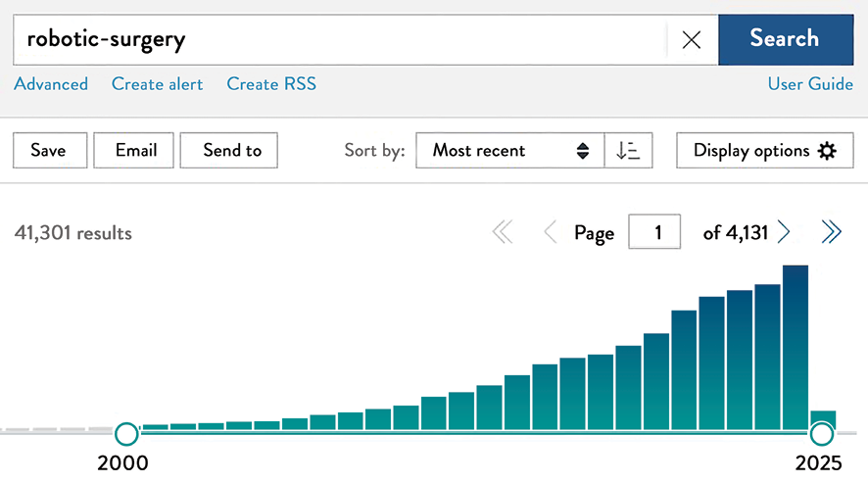The width and height of the screenshot is (868, 483).
Task: Click the Create alert link
Action: tap(157, 84)
